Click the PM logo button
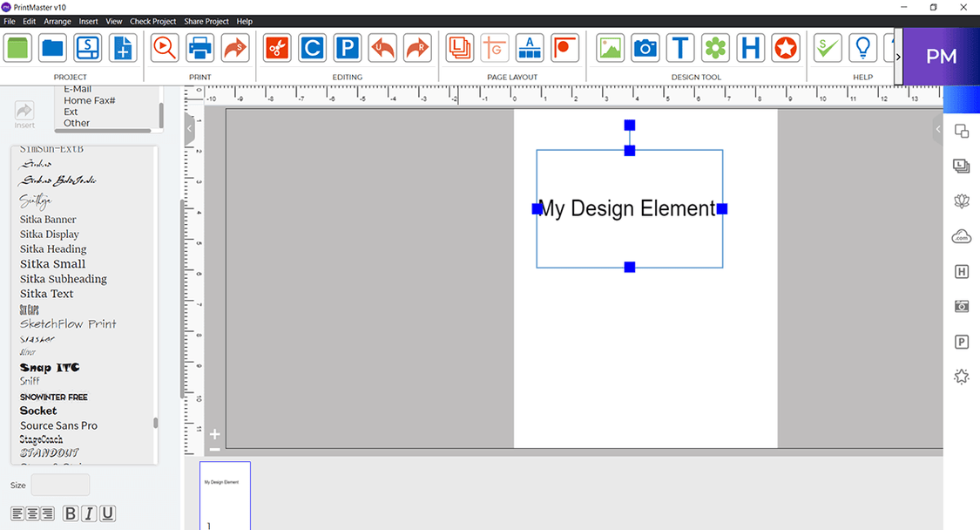Viewport: 980px width, 530px height. coord(942,57)
